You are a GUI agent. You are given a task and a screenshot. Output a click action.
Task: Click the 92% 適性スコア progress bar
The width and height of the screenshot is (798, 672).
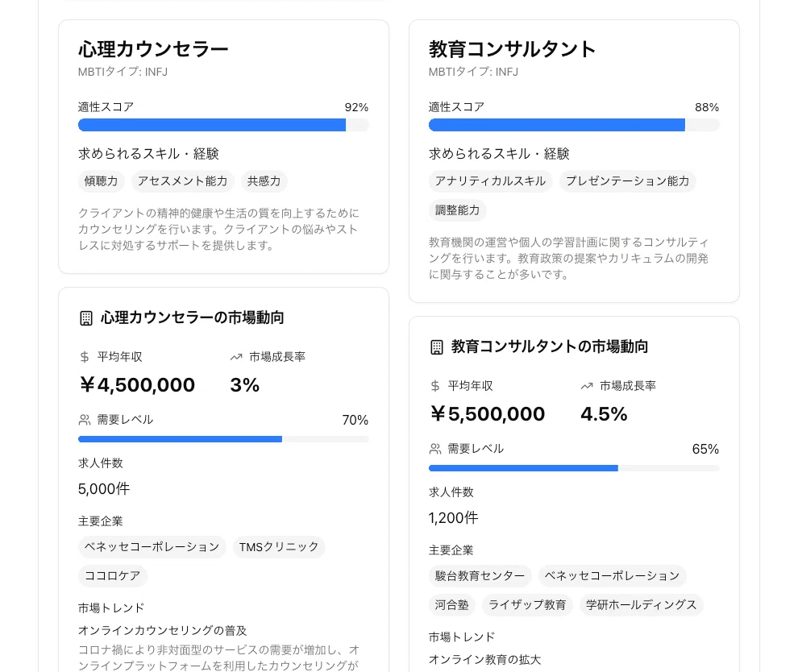coord(223,125)
